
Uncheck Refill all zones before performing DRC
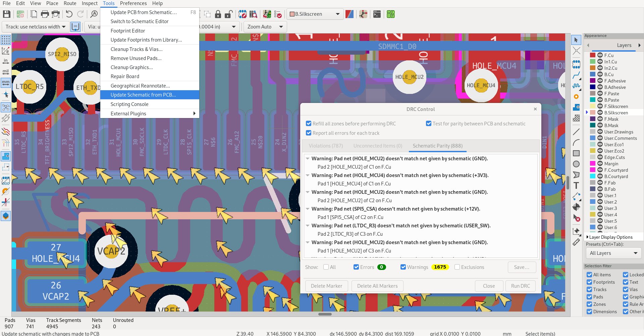click(309, 124)
